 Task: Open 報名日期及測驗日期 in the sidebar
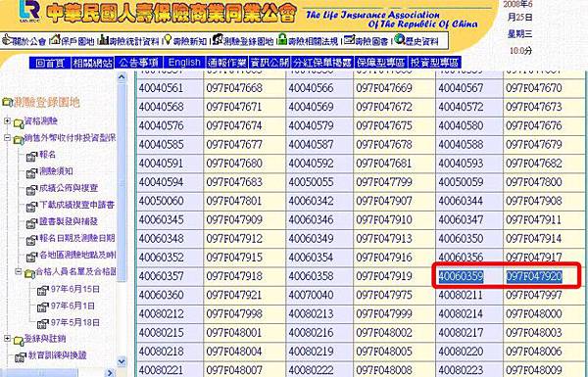click(x=76, y=238)
